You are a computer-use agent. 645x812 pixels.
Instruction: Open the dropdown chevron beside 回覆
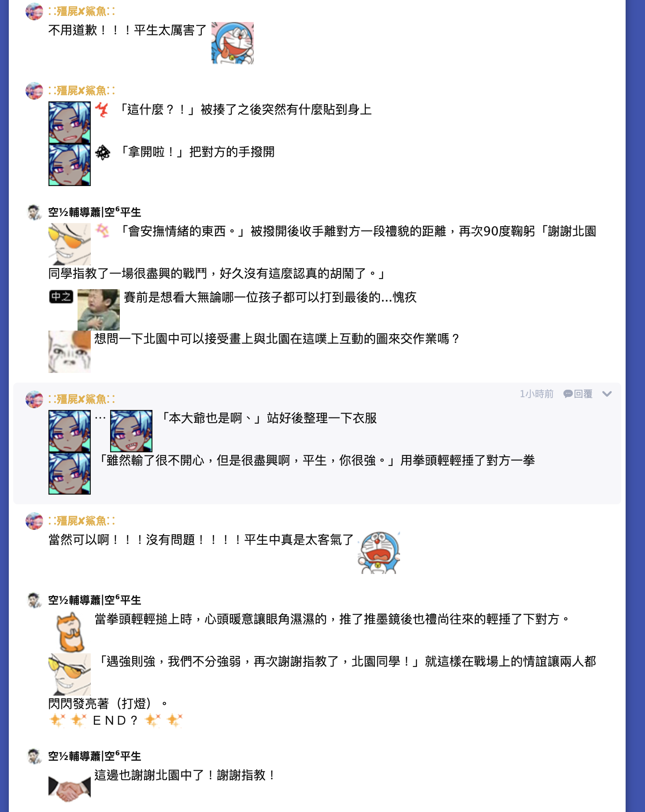[607, 394]
